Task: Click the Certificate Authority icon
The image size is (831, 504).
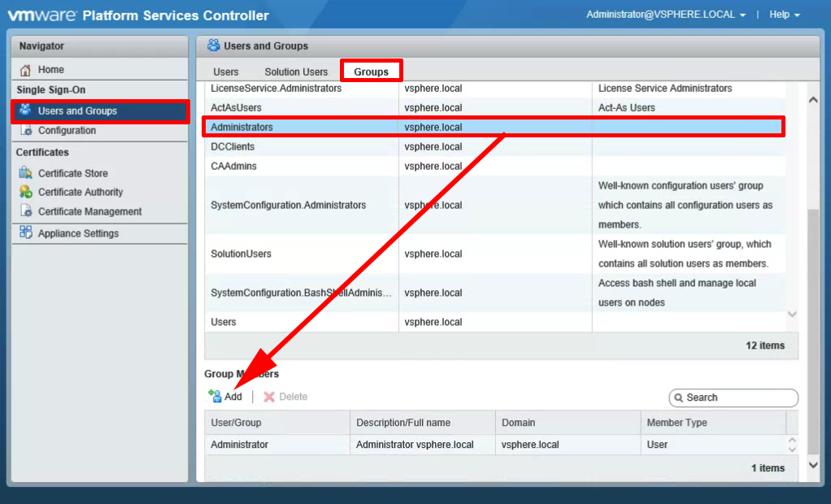Action: tap(25, 192)
